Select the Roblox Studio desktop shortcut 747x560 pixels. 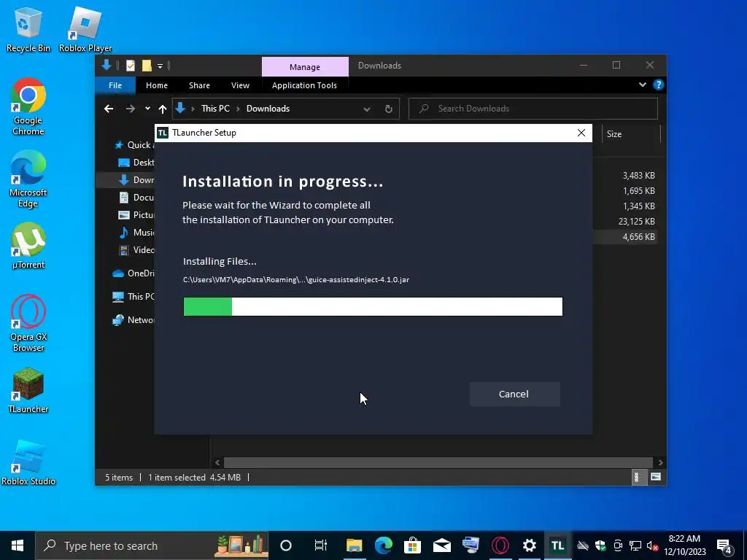click(x=28, y=462)
